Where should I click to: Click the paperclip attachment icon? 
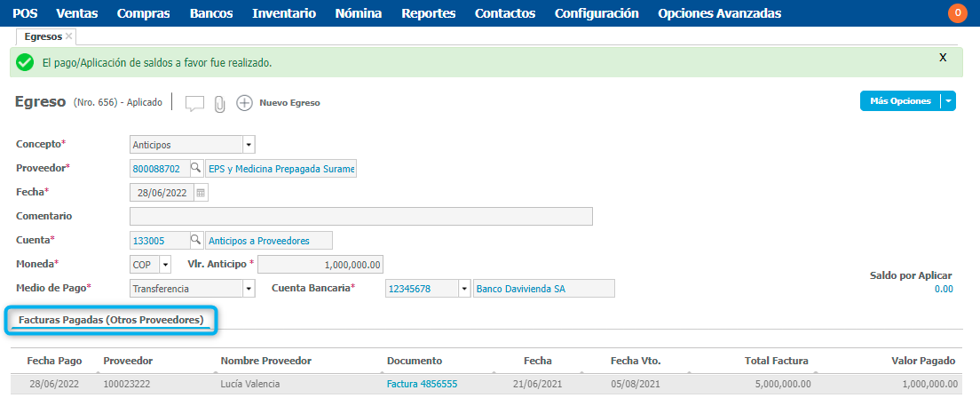[220, 103]
